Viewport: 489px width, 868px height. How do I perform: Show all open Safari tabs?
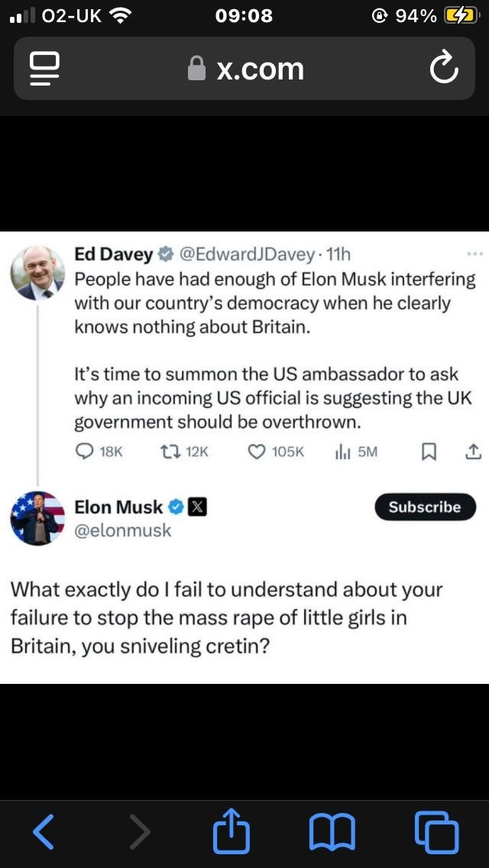tap(436, 832)
